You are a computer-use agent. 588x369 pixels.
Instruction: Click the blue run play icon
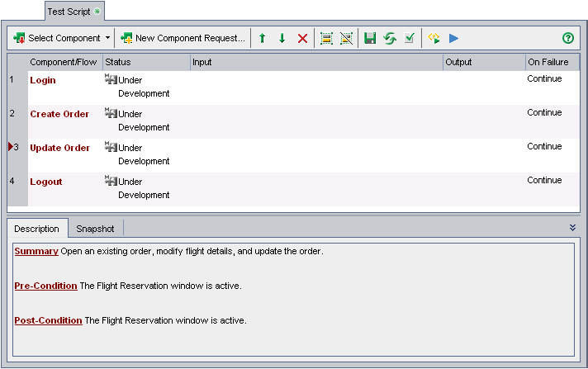(453, 39)
